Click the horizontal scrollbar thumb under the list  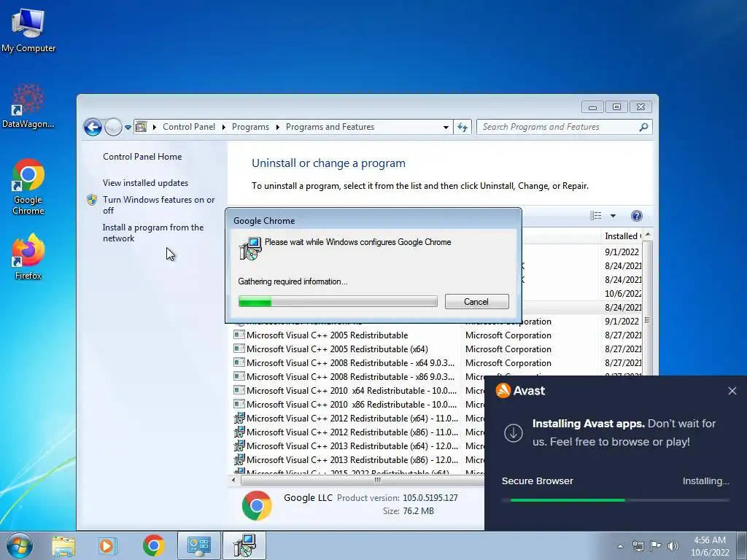point(377,480)
